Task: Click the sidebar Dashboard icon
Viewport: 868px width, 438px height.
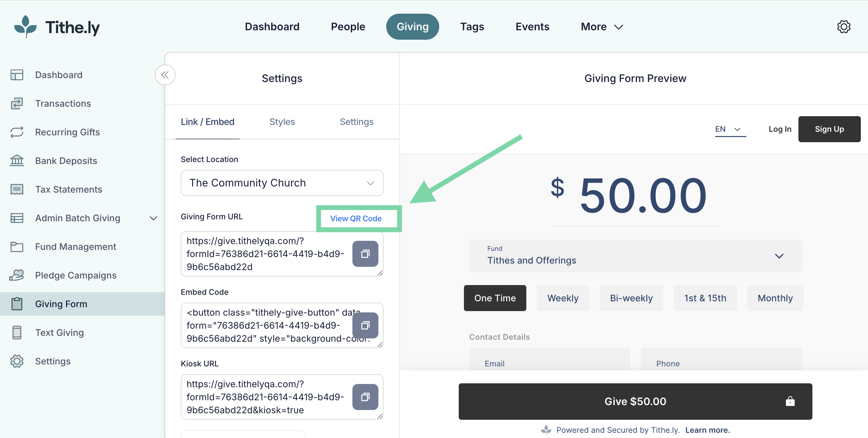Action: tap(17, 75)
